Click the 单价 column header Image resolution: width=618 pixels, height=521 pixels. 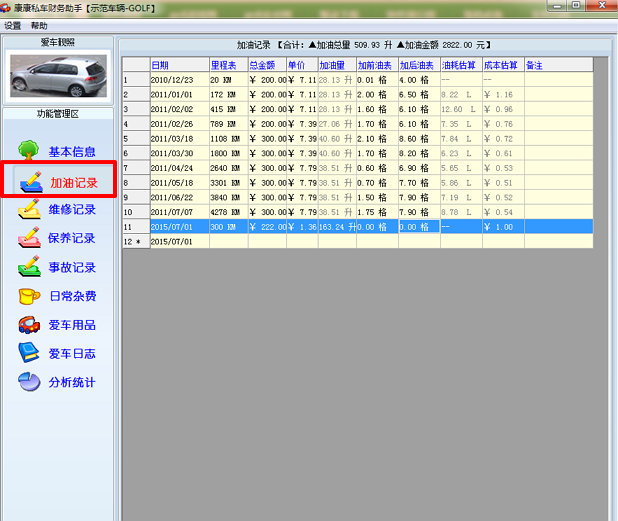coord(302,65)
